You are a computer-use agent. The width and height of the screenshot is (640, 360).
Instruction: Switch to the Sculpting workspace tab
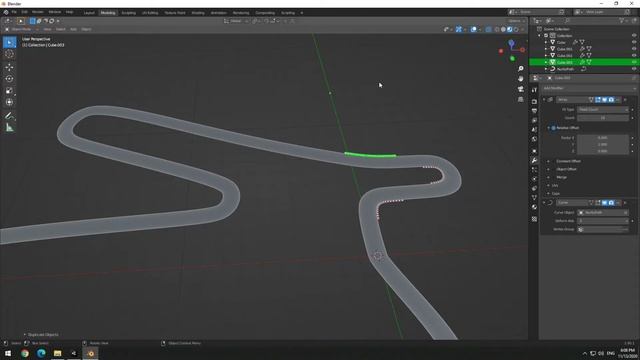129,13
